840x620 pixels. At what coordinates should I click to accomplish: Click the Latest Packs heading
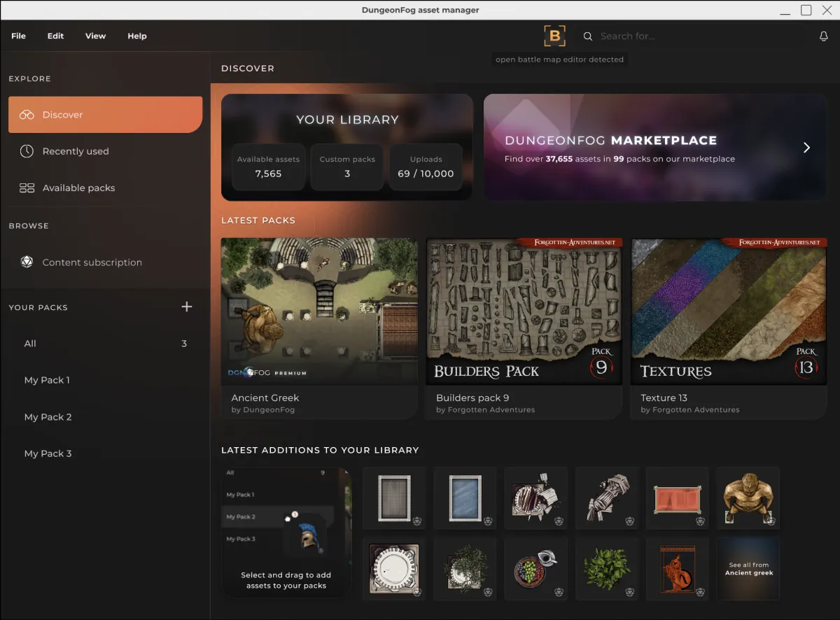(258, 220)
